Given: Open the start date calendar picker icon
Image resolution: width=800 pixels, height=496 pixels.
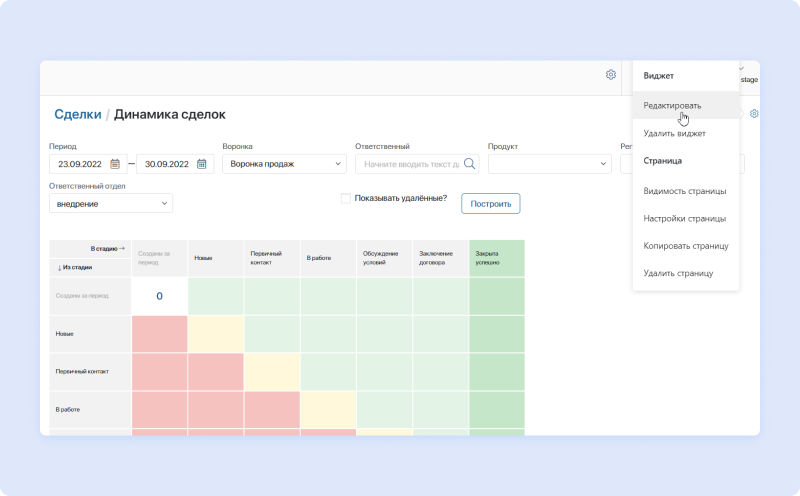Looking at the screenshot, I should (115, 164).
